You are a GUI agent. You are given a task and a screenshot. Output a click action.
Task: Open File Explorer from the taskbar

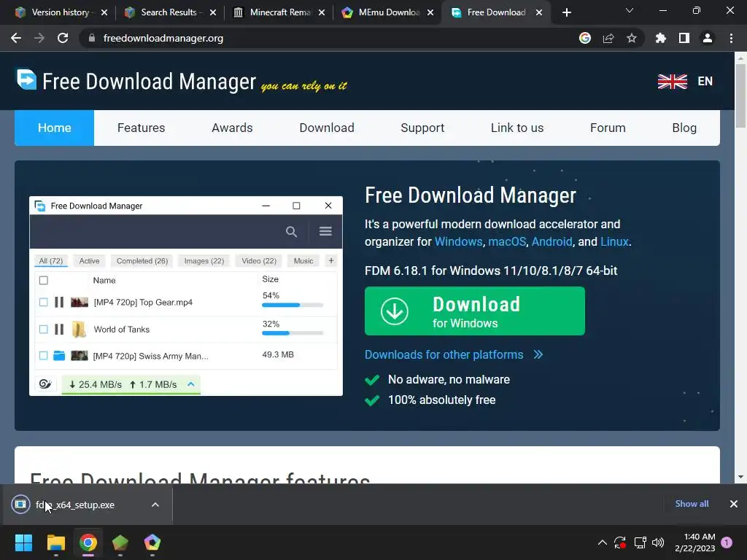[x=55, y=542]
